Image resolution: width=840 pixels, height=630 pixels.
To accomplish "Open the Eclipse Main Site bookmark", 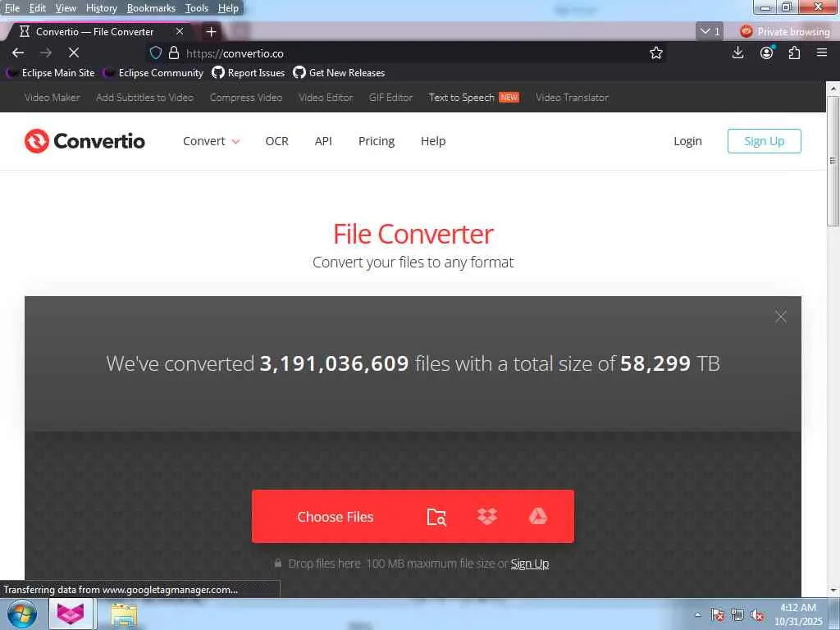I will (x=50, y=73).
